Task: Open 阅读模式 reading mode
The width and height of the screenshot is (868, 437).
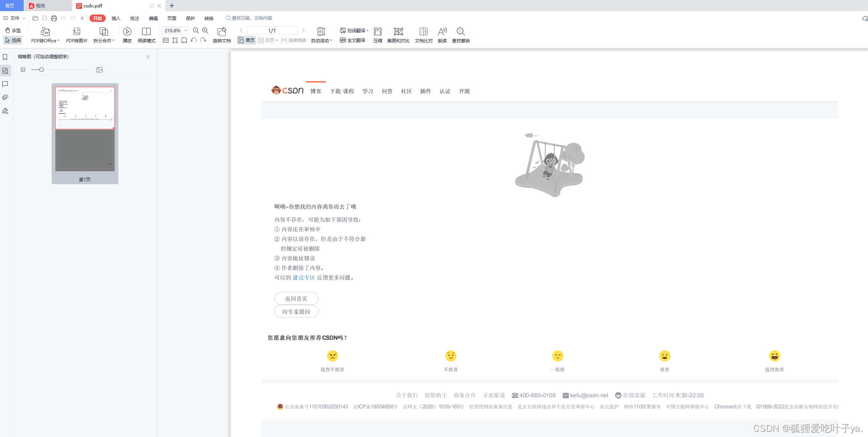Action: click(x=146, y=32)
